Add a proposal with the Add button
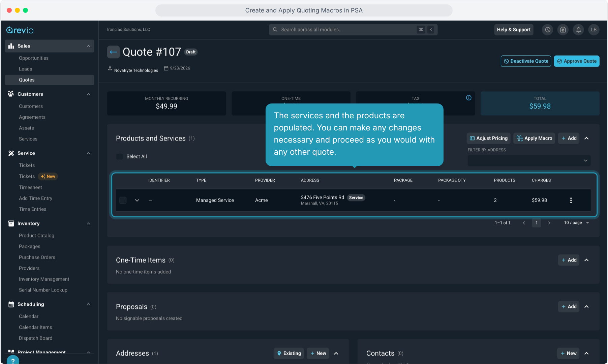 tap(569, 306)
